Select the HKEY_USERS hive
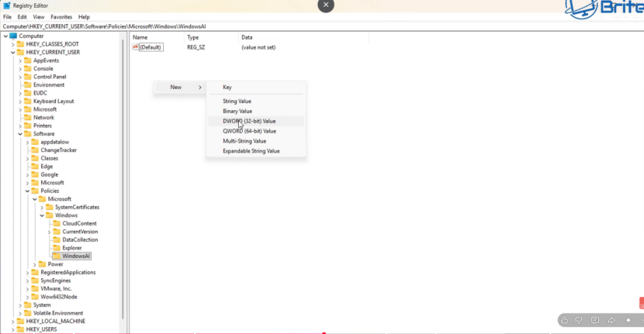Image resolution: width=644 pixels, height=334 pixels. coord(41,329)
